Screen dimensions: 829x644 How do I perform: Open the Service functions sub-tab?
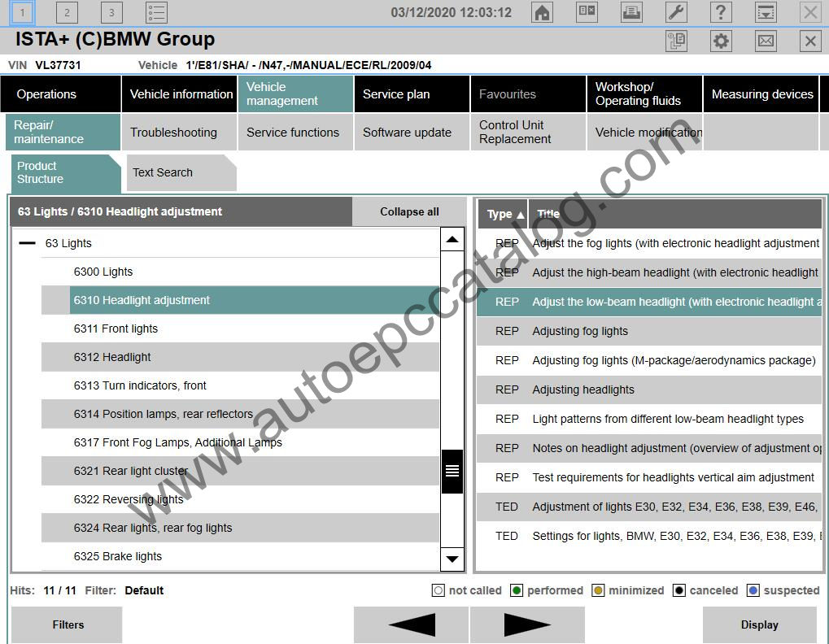click(x=295, y=132)
